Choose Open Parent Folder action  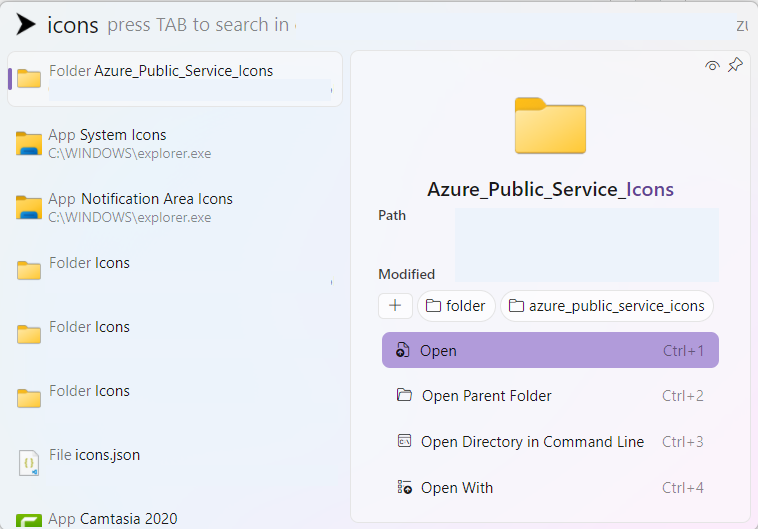pos(550,396)
